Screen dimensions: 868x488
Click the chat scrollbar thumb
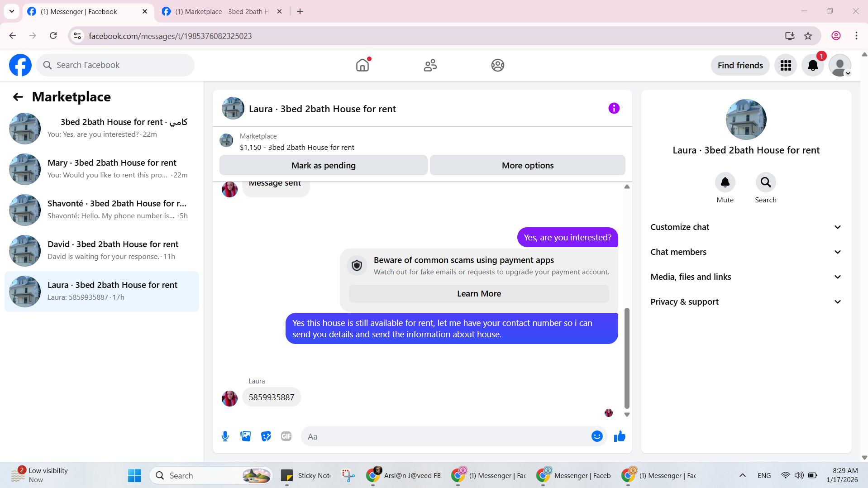[627, 358]
